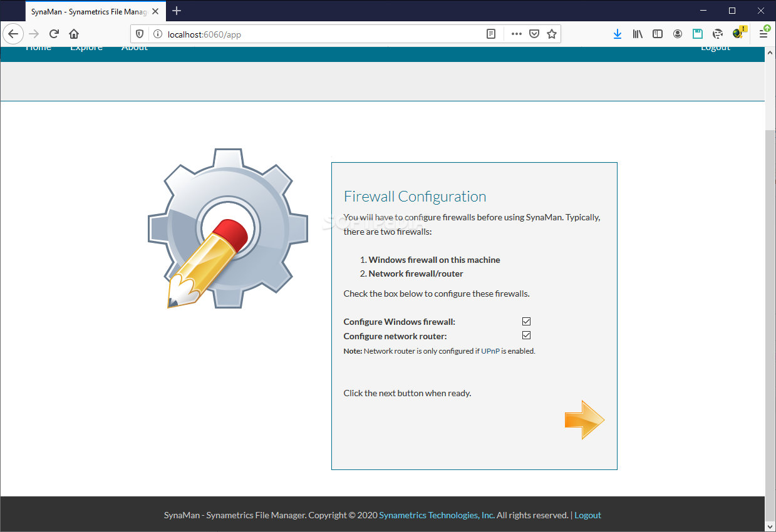Open page actions three-dots menu
Image resolution: width=776 pixels, height=532 pixels.
pos(517,34)
